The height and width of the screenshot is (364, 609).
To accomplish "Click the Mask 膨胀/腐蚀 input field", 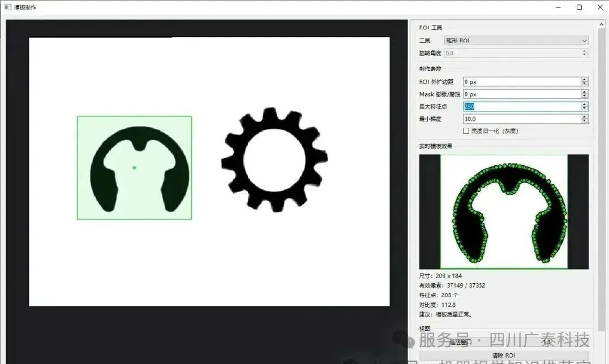I will point(522,94).
